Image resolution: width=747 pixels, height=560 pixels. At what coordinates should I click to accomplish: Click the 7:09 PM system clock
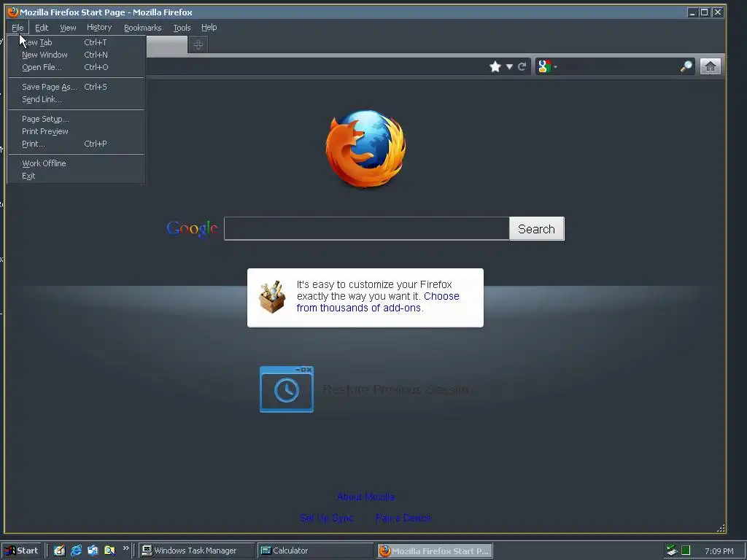[x=719, y=551]
